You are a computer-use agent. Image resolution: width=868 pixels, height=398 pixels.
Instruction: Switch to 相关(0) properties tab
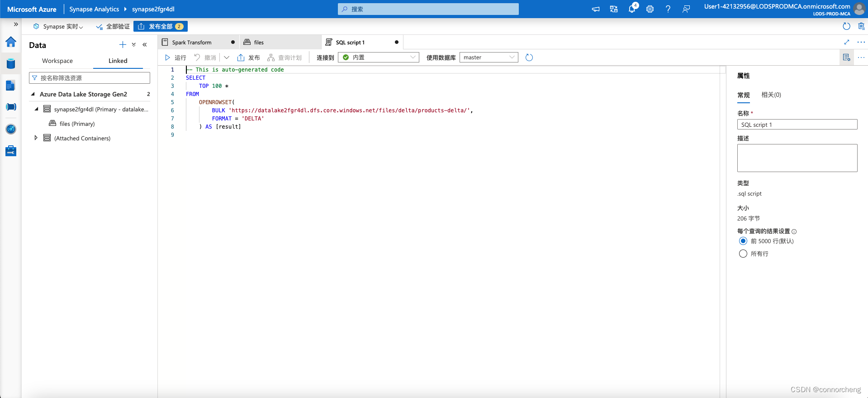(771, 95)
